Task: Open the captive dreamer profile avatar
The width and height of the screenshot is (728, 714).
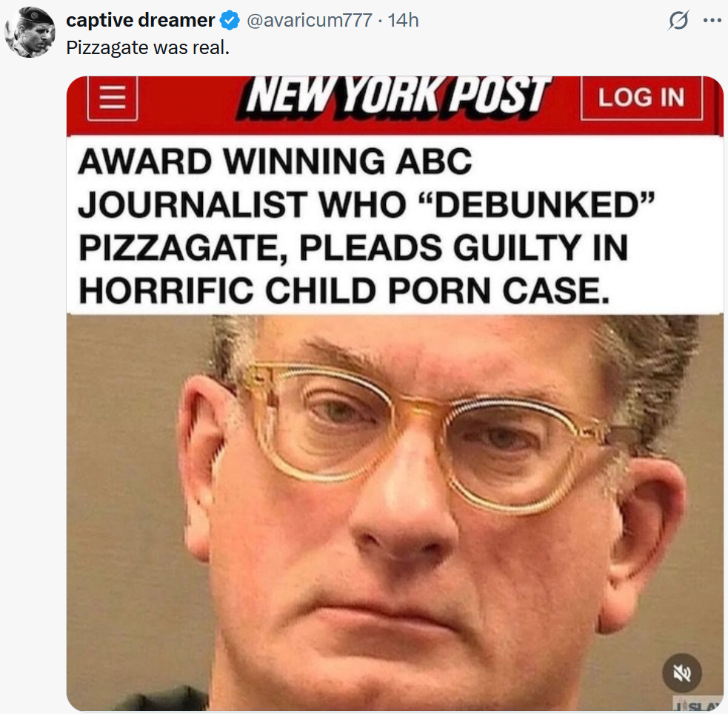Action: tap(30, 32)
